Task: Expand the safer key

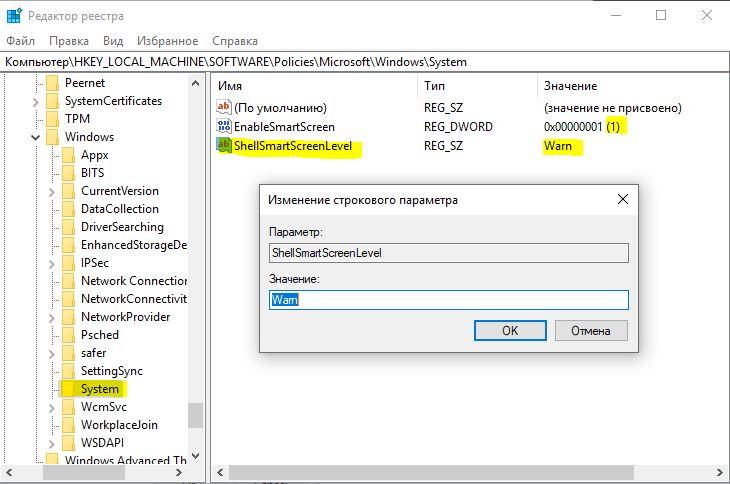Action: coord(52,354)
